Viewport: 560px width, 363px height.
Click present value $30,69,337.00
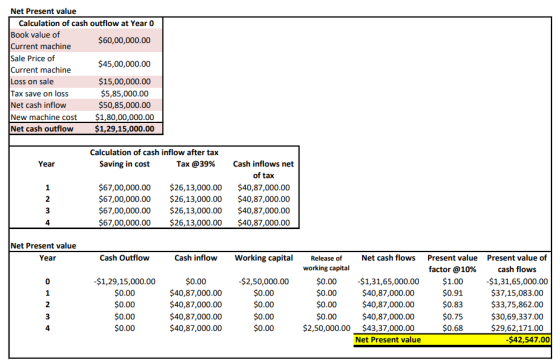517,317
